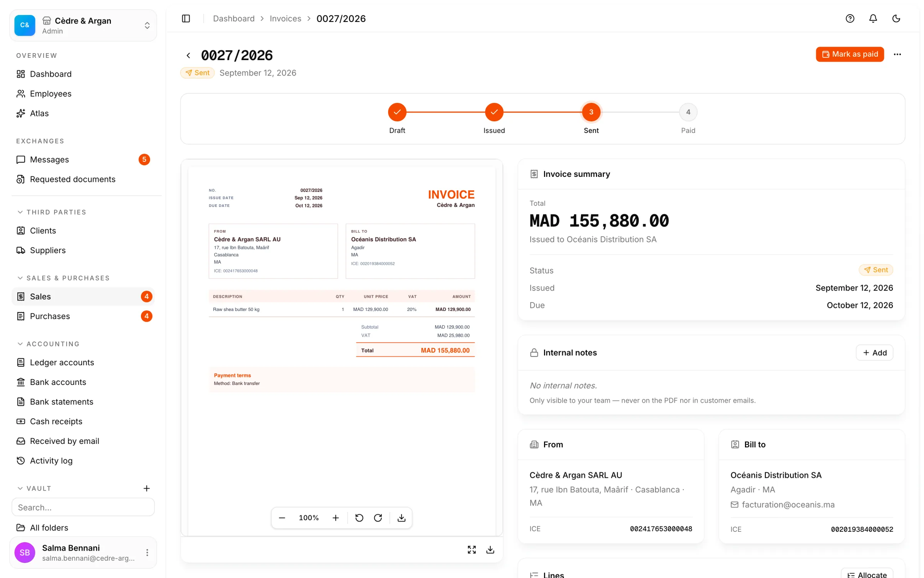Open the three-dot invoice actions menu

897,54
